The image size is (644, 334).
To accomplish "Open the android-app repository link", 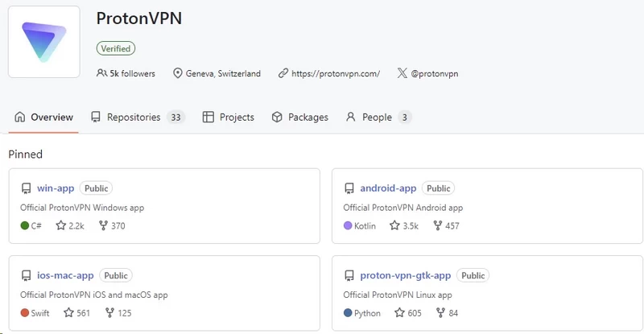I will tap(388, 188).
